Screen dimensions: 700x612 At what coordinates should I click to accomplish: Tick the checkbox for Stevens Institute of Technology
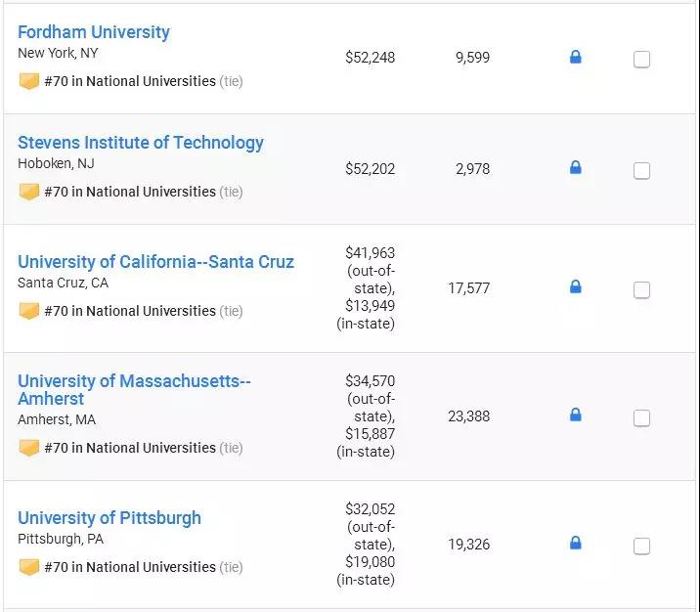[x=641, y=171]
